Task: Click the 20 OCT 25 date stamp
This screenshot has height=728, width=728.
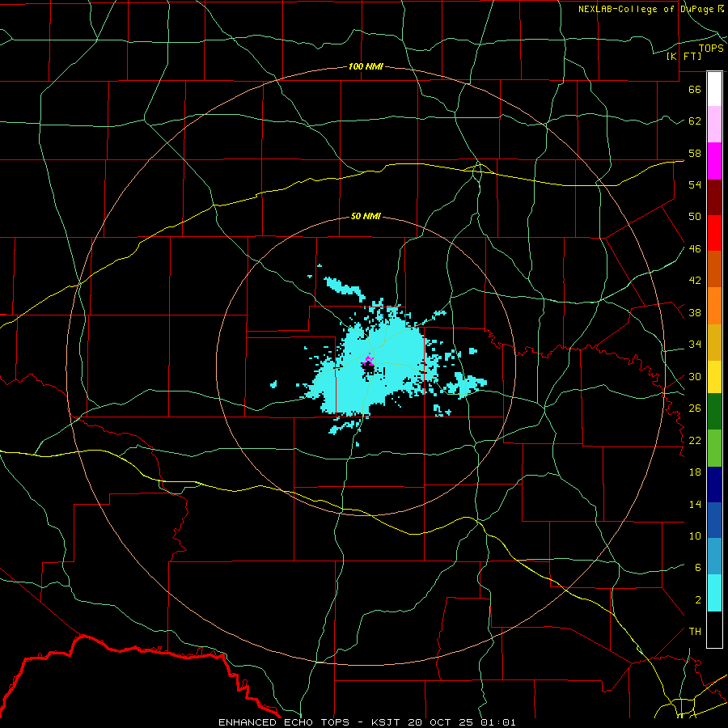Action: [440, 722]
